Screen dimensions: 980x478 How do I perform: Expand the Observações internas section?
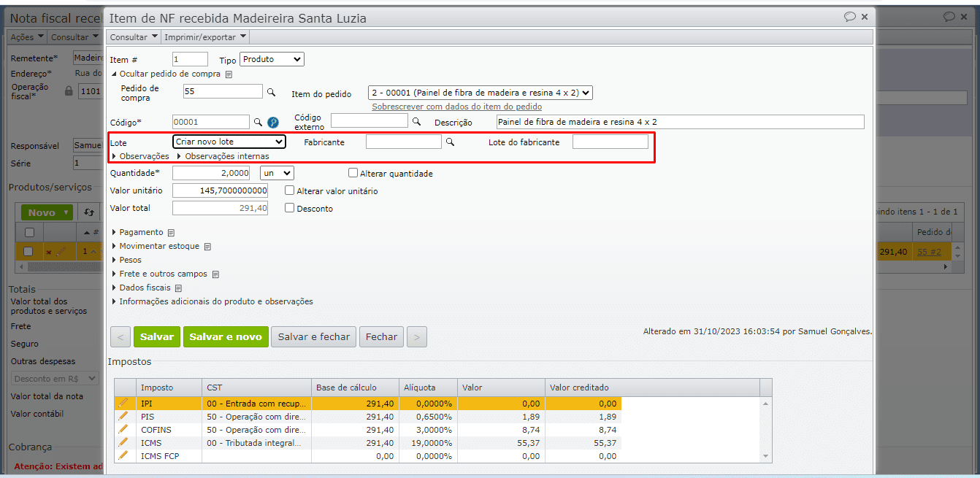point(223,156)
